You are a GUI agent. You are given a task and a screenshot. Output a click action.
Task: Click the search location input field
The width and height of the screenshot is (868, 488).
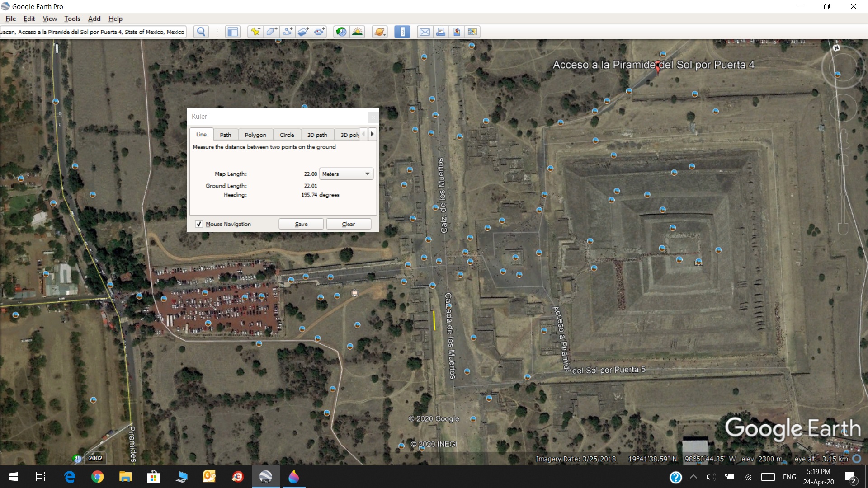tap(93, 32)
